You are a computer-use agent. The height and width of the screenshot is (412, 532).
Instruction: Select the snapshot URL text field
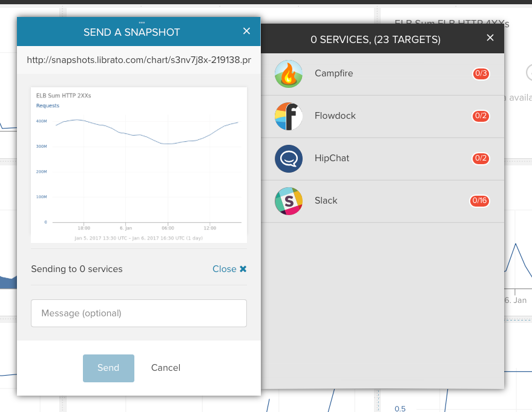click(139, 60)
